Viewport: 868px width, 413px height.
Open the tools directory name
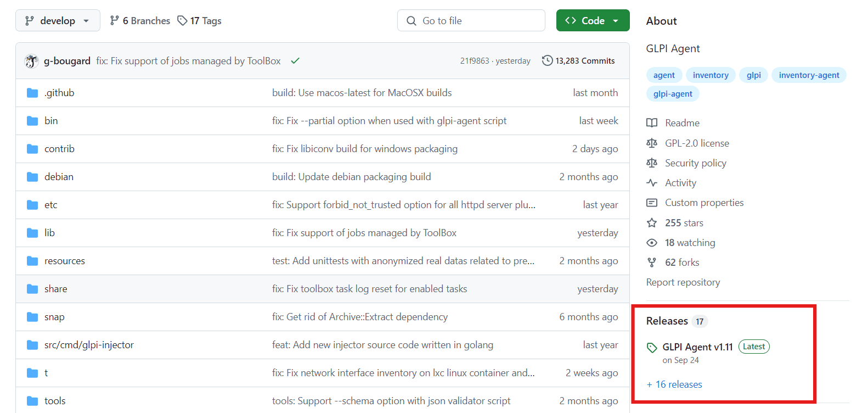[x=55, y=401]
